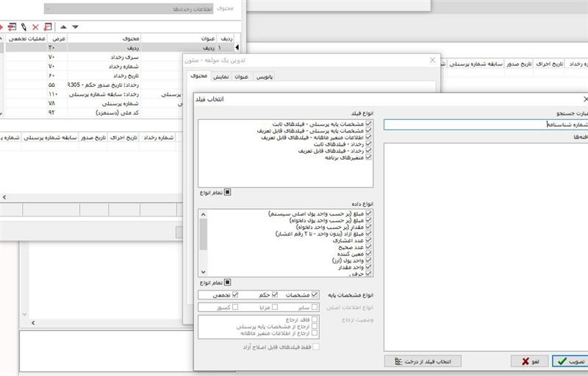
Task: Click the move-down triangle in the columns toolbar
Action: pos(74,27)
